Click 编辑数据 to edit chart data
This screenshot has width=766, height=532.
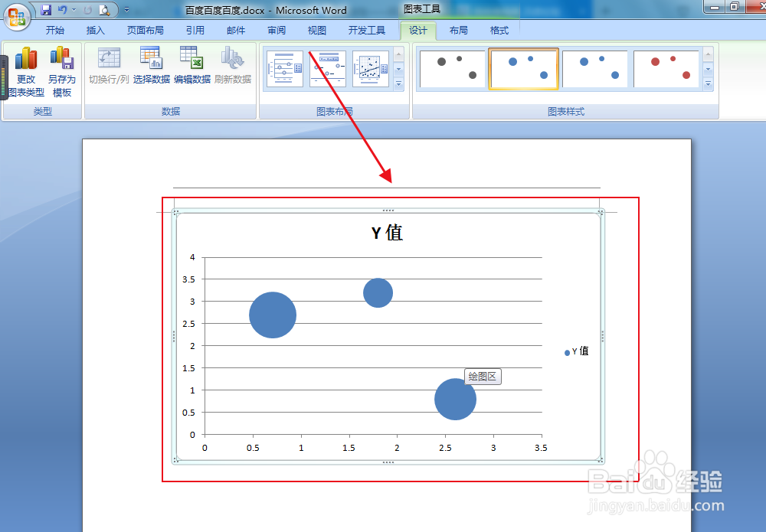tap(192, 66)
